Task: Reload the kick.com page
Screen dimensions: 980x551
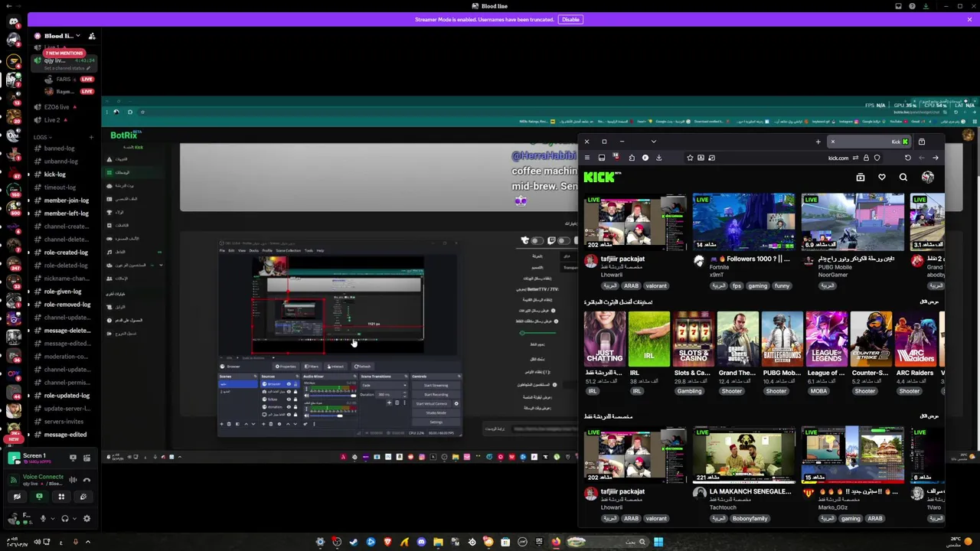Action: coord(908,158)
